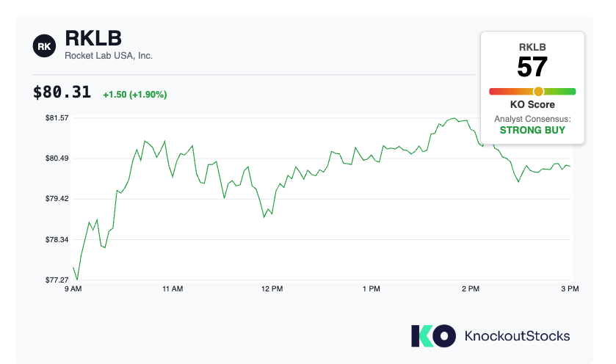This screenshot has height=364, width=616.
Task: Click the 1 PM x-axis label
Action: pyautogui.click(x=372, y=288)
